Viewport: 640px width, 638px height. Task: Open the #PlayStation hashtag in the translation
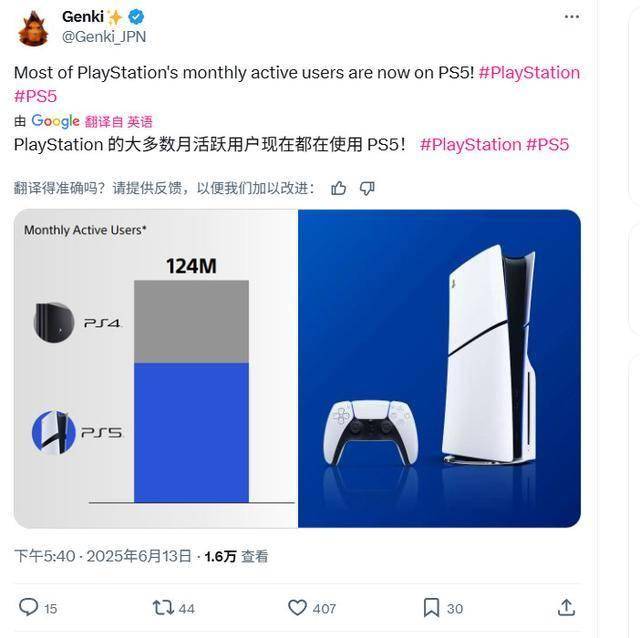coord(471,144)
